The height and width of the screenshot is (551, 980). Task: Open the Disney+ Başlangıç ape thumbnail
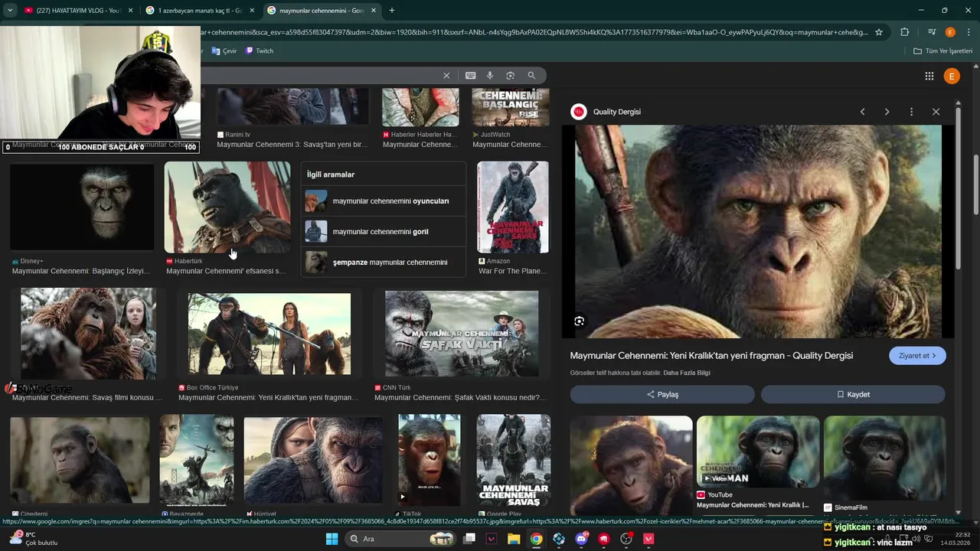tap(82, 206)
